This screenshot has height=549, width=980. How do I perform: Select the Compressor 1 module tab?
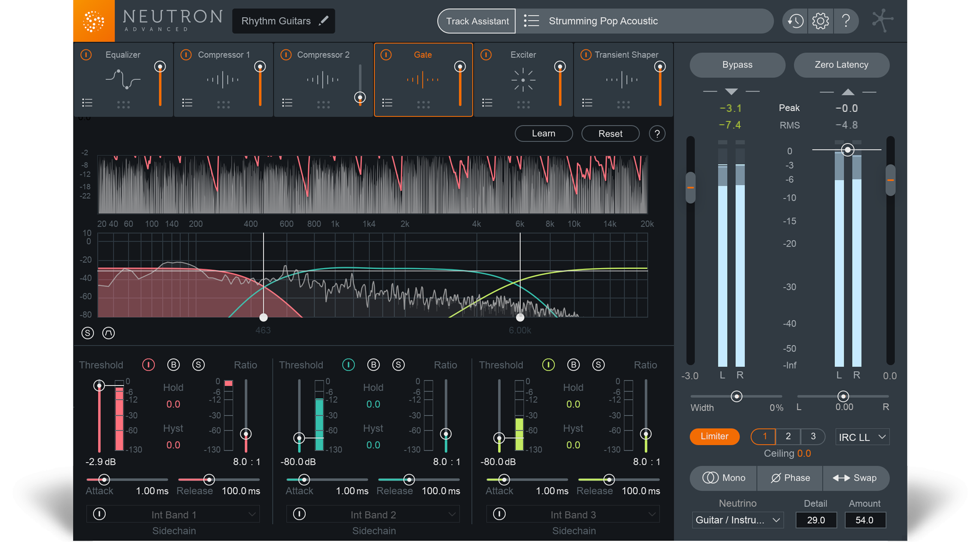(x=223, y=79)
